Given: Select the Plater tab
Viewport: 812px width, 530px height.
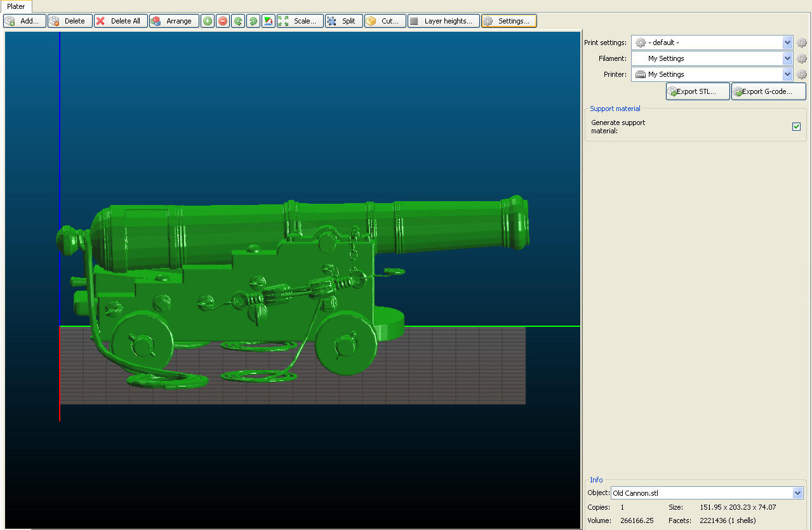Looking at the screenshot, I should click(x=16, y=6).
